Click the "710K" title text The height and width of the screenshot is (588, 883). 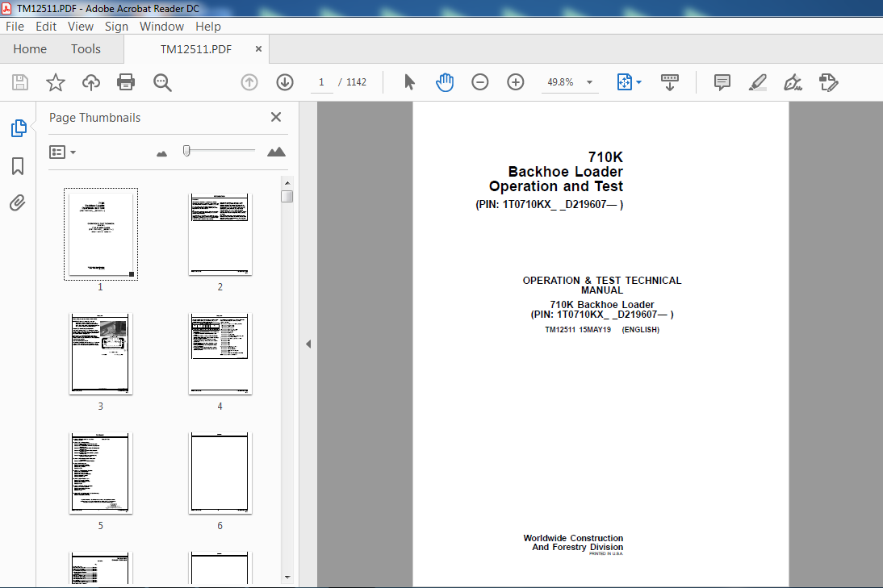point(605,157)
